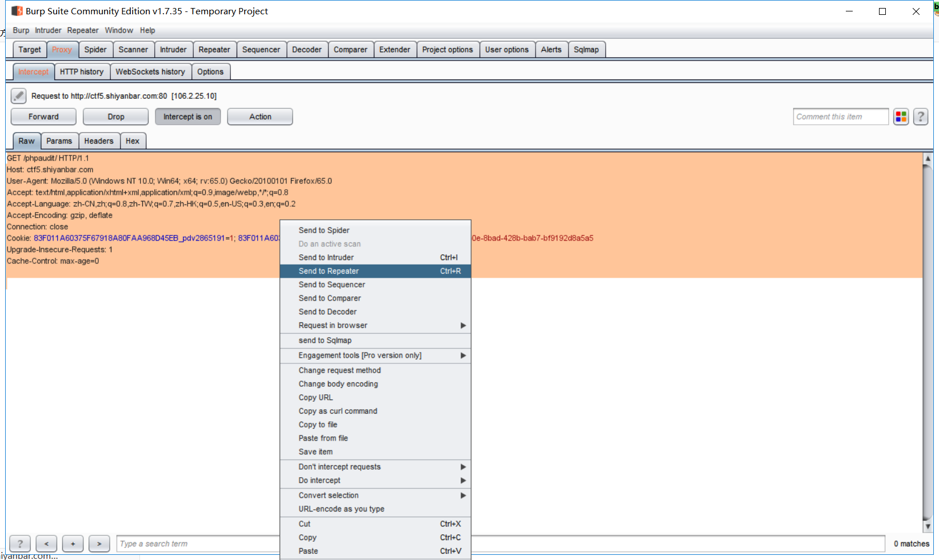The height and width of the screenshot is (560, 939).
Task: Expand the Request in browser submenu
Action: (x=375, y=325)
